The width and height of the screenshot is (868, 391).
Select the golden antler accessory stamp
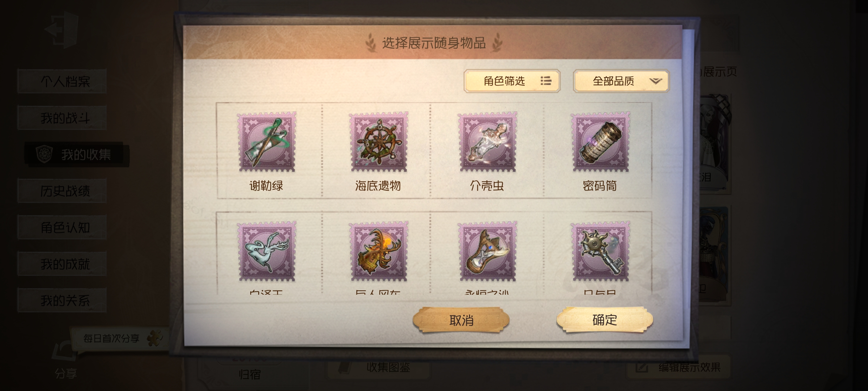[379, 251]
